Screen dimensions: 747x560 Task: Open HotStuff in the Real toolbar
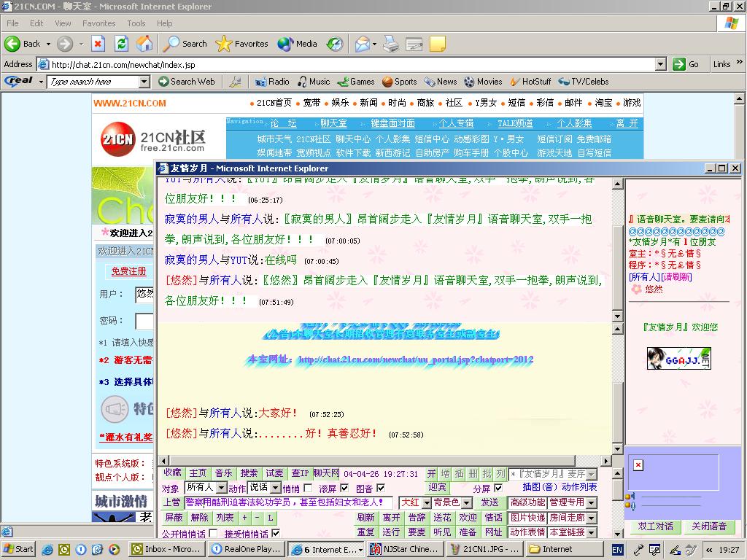(531, 82)
